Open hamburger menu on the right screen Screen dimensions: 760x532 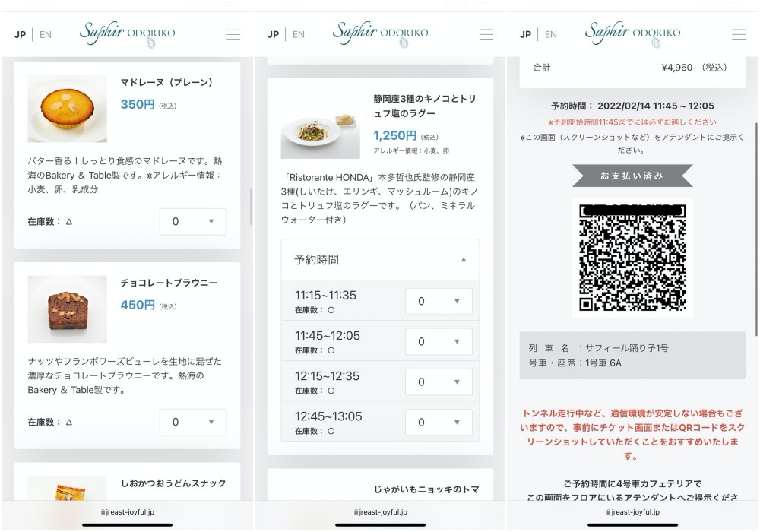(739, 34)
